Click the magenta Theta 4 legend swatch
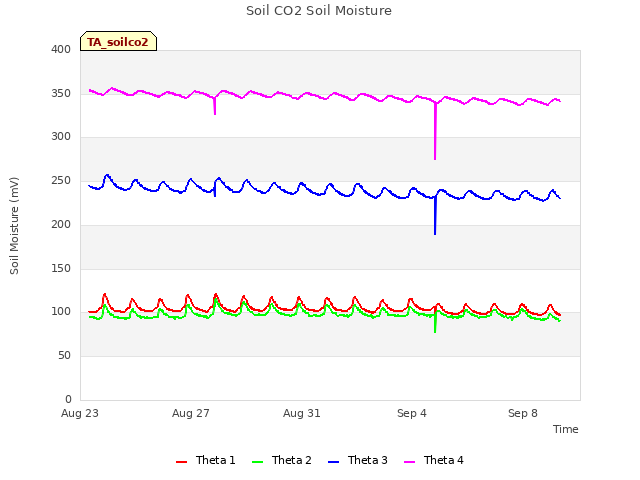 pyautogui.click(x=409, y=462)
